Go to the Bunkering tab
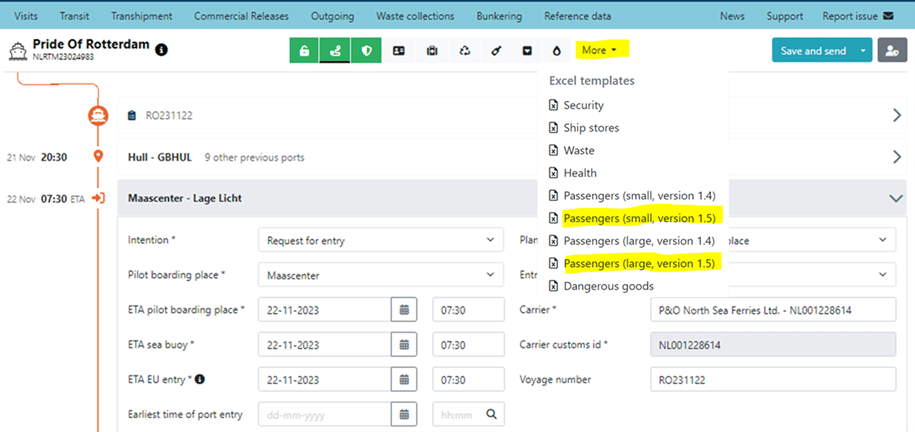 498,16
